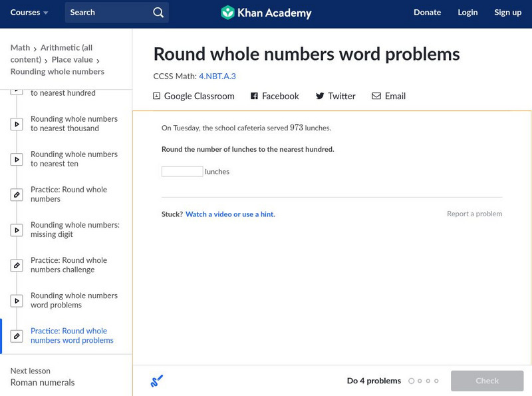Open Rounding whole numbers: missing digit video

(74, 230)
